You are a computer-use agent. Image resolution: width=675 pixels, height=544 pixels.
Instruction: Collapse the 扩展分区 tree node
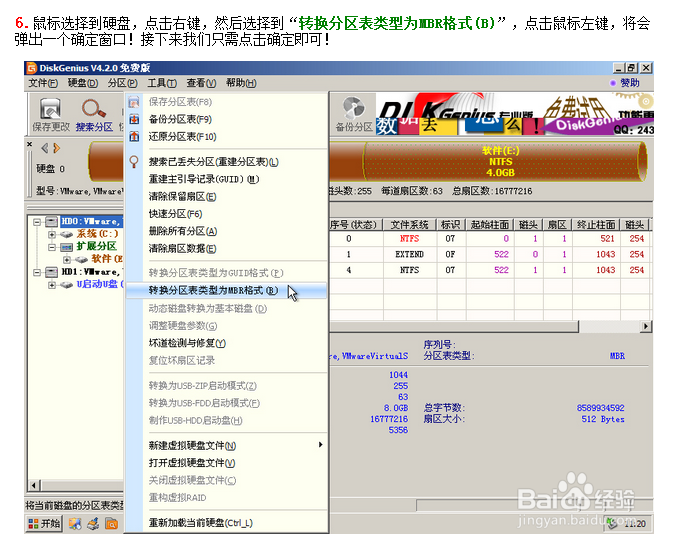click(52, 247)
